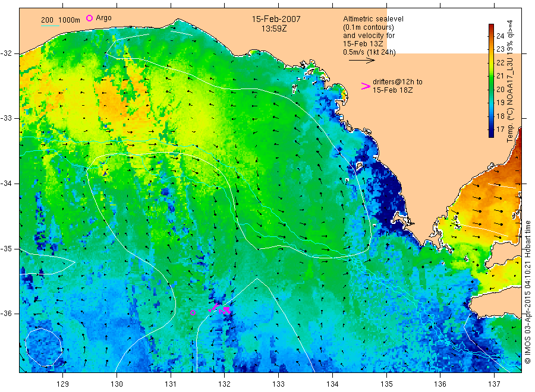The image size is (535, 392).
Task: Click the 'Altimetric sealevel' text
Action: [x=373, y=19]
